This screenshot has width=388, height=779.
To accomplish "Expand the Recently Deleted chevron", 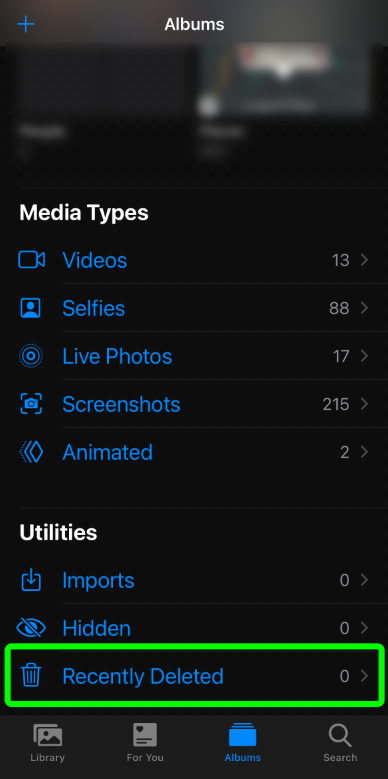I will pyautogui.click(x=365, y=676).
